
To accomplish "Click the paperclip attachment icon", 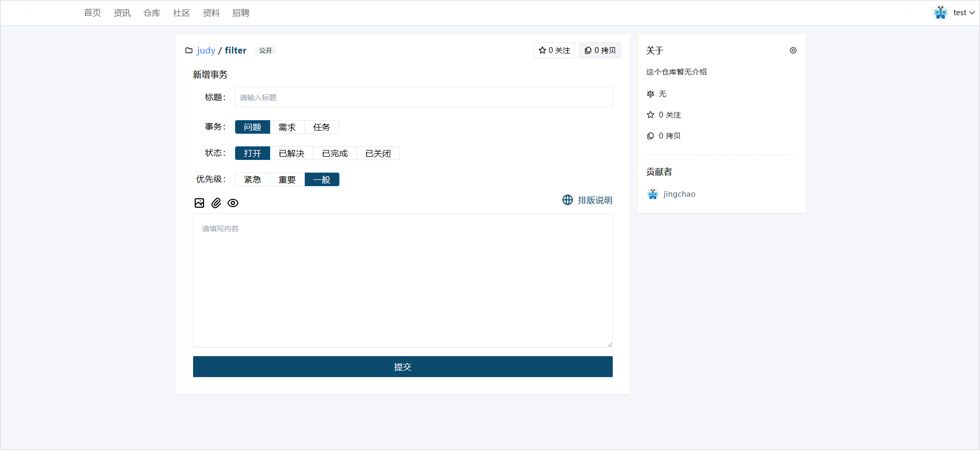I will coord(216,203).
